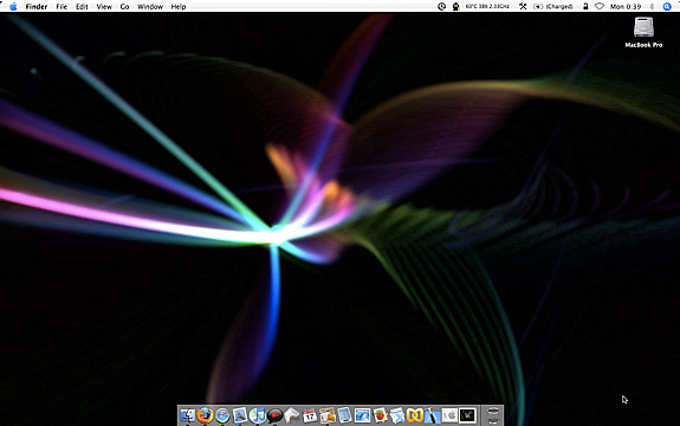The width and height of the screenshot is (680, 426).
Task: Open Spotlight search
Action: (667, 7)
